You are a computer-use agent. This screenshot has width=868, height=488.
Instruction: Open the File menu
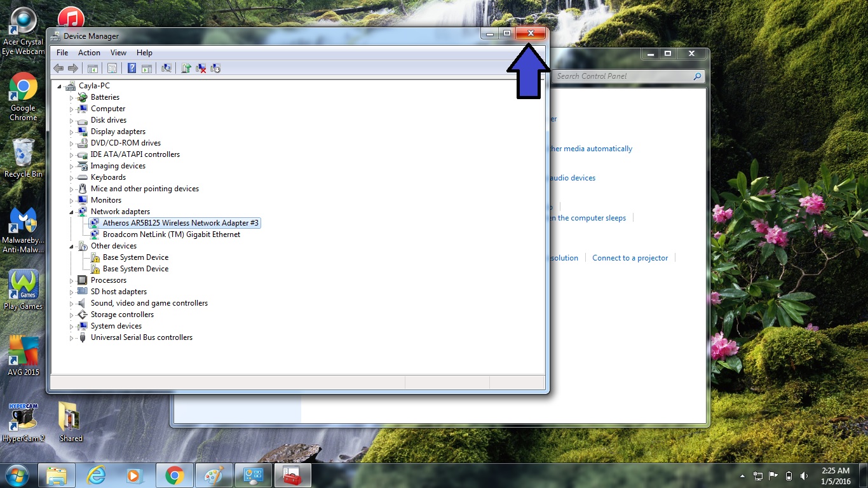62,53
